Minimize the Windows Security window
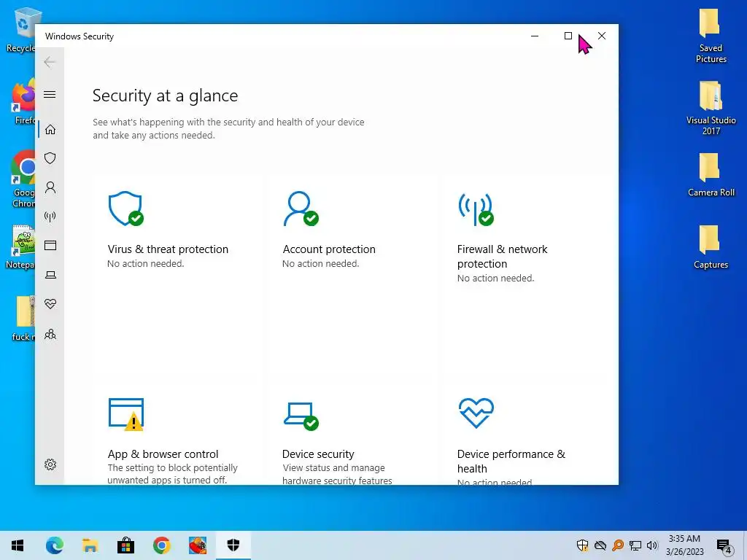The height and width of the screenshot is (560, 747). 535,36
